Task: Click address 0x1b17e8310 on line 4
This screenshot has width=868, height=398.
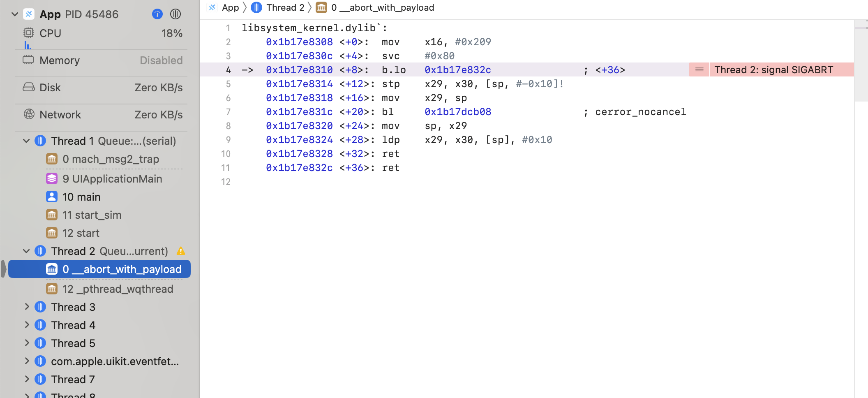Action: [299, 70]
